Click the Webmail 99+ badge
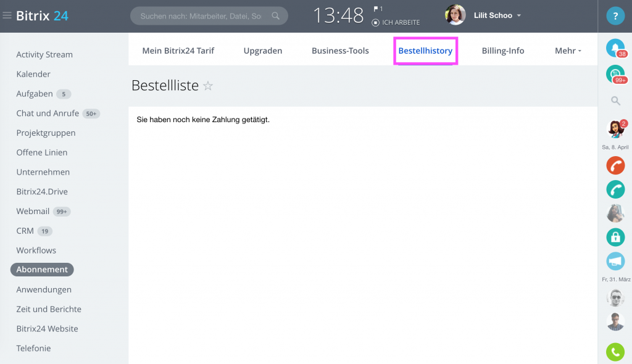Screen dimensions: 632x364 [62, 212]
